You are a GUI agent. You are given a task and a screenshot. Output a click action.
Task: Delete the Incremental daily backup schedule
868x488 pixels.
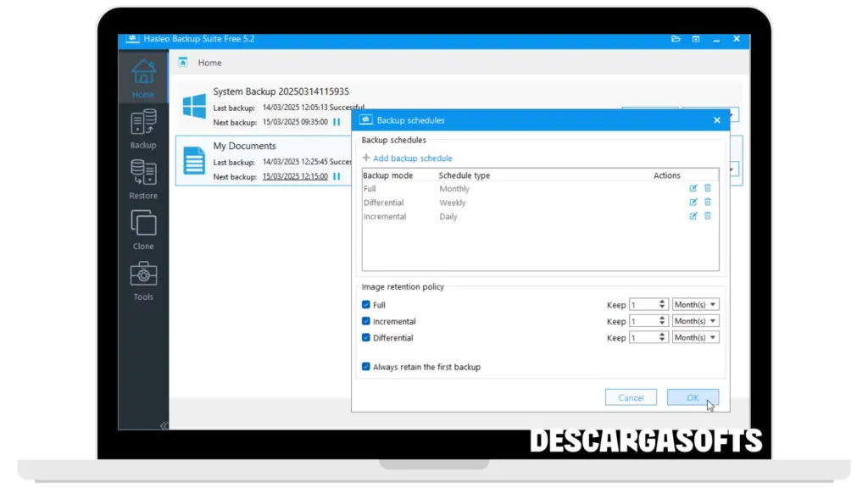pos(708,216)
